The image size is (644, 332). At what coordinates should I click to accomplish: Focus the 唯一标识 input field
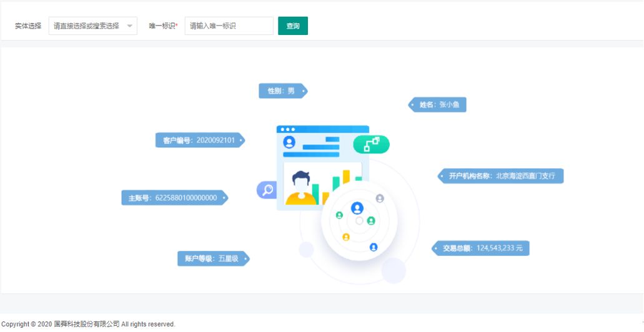tap(229, 26)
